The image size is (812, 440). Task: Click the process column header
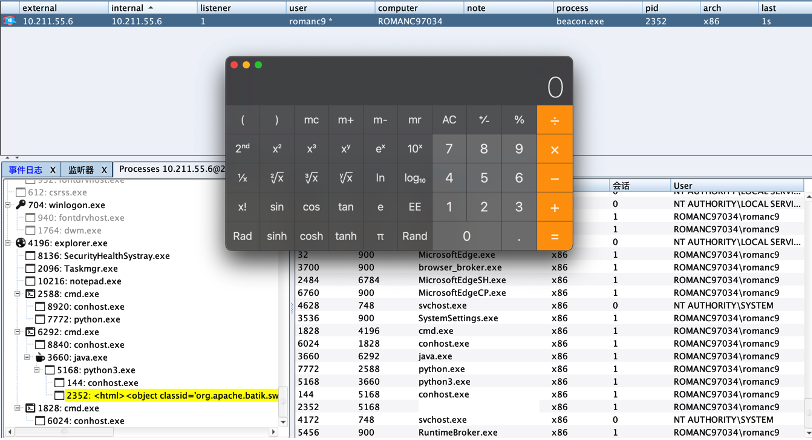coord(598,8)
